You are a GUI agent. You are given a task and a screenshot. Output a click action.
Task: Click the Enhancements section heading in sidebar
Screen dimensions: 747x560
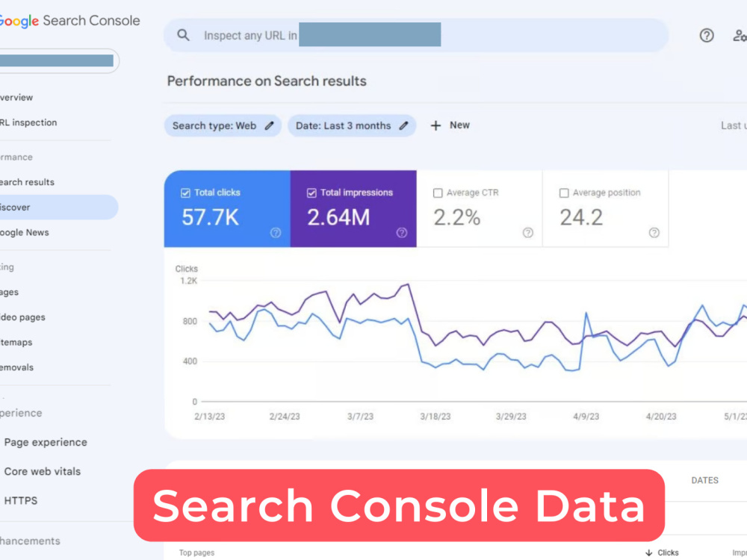tap(30, 541)
